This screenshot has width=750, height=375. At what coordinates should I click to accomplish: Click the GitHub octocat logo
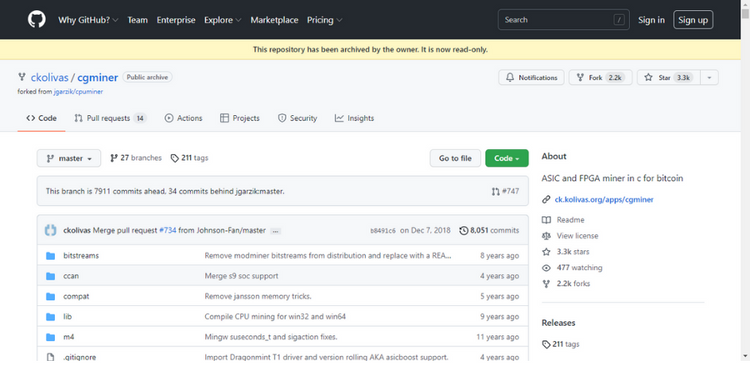pos(37,20)
